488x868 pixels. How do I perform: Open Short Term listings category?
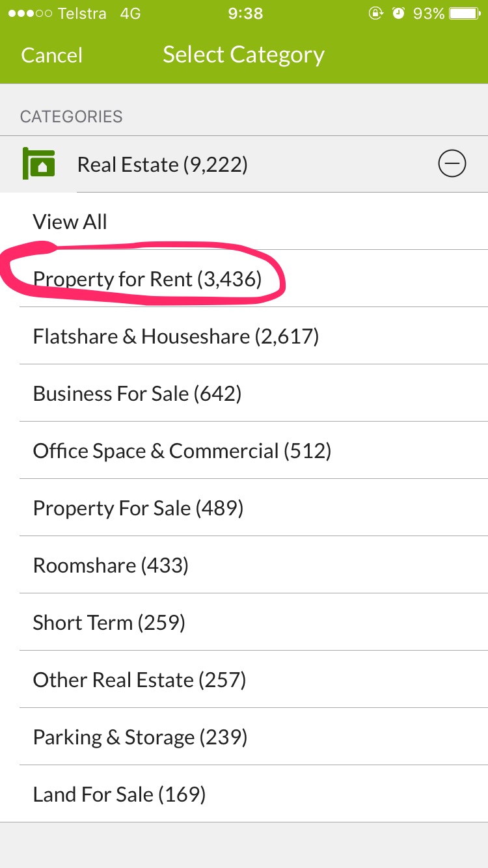click(254, 622)
